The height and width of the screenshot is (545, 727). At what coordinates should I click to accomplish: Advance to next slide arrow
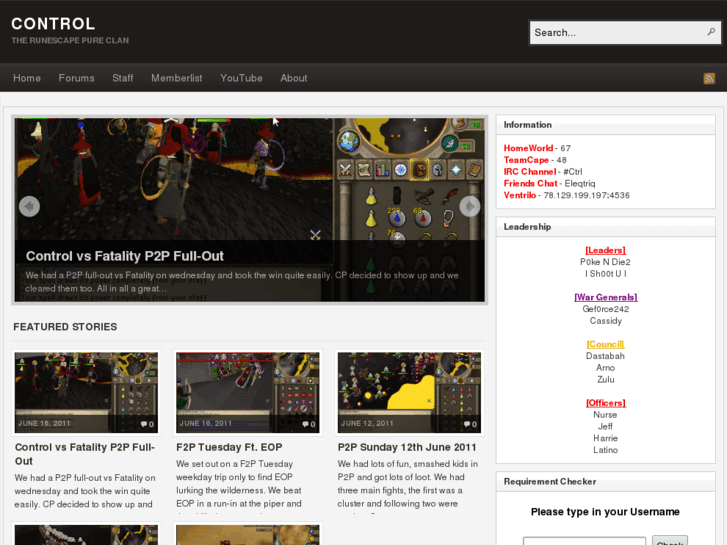coord(470,206)
